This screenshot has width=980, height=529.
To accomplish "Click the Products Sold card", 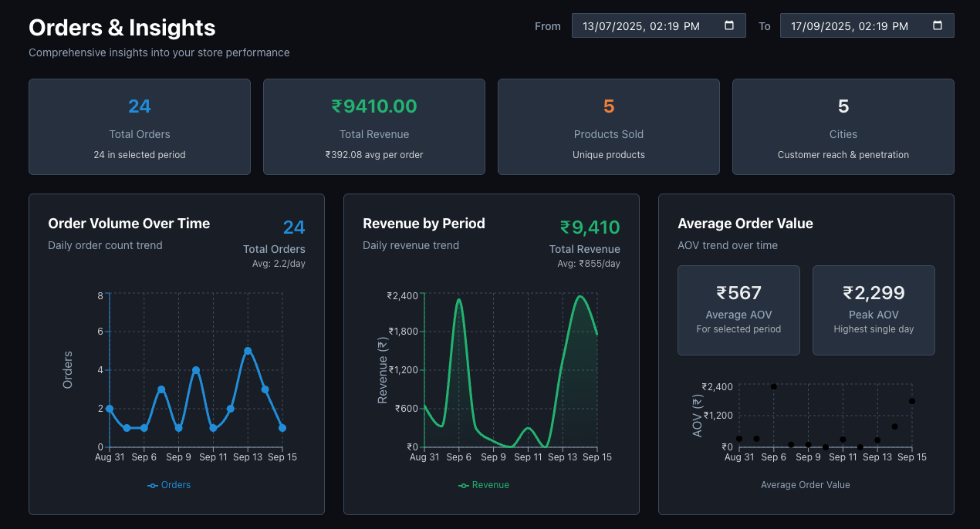I will coord(608,126).
